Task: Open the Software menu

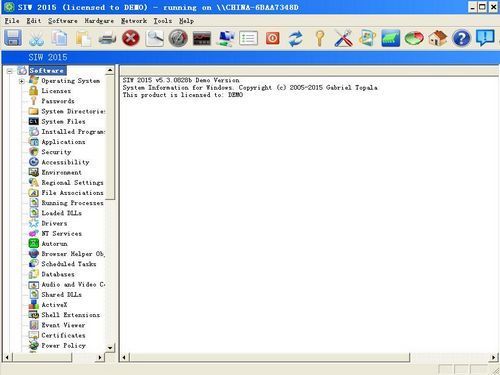Action: (x=63, y=21)
